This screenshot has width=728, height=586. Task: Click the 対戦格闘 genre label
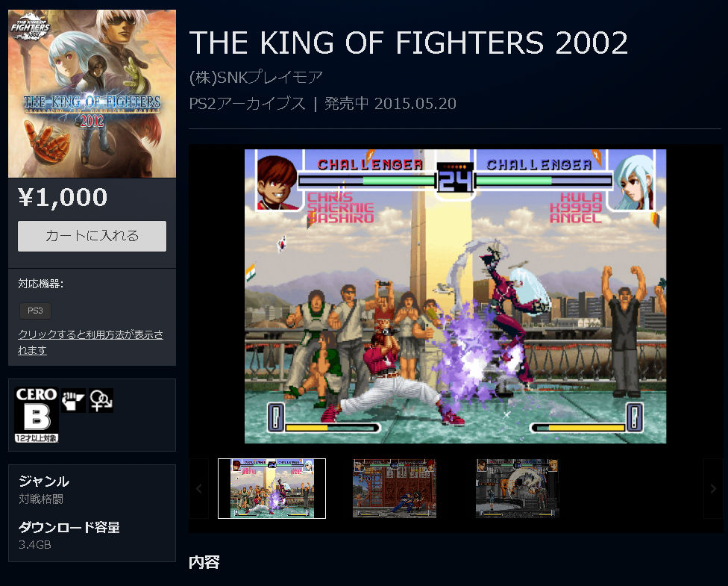(41, 499)
